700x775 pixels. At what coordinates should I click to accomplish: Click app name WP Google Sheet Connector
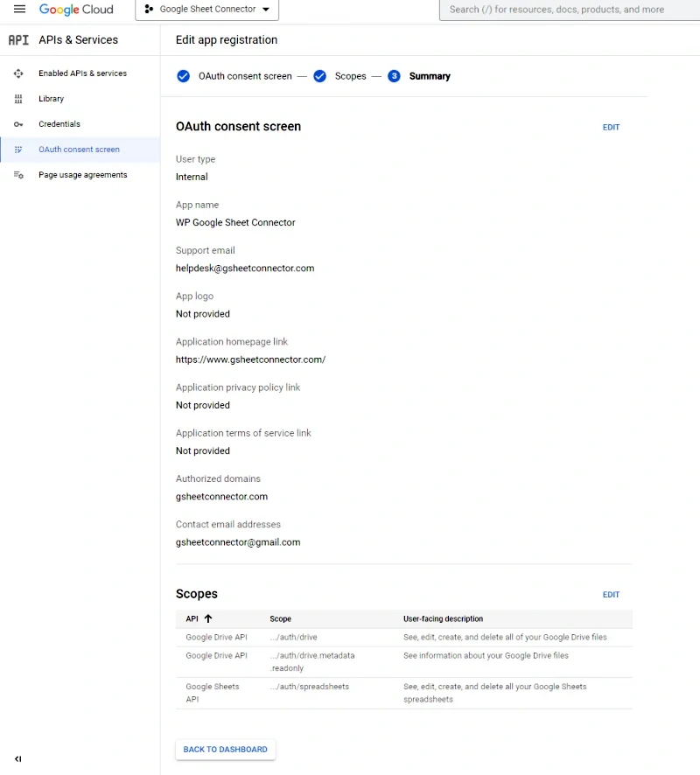235,222
